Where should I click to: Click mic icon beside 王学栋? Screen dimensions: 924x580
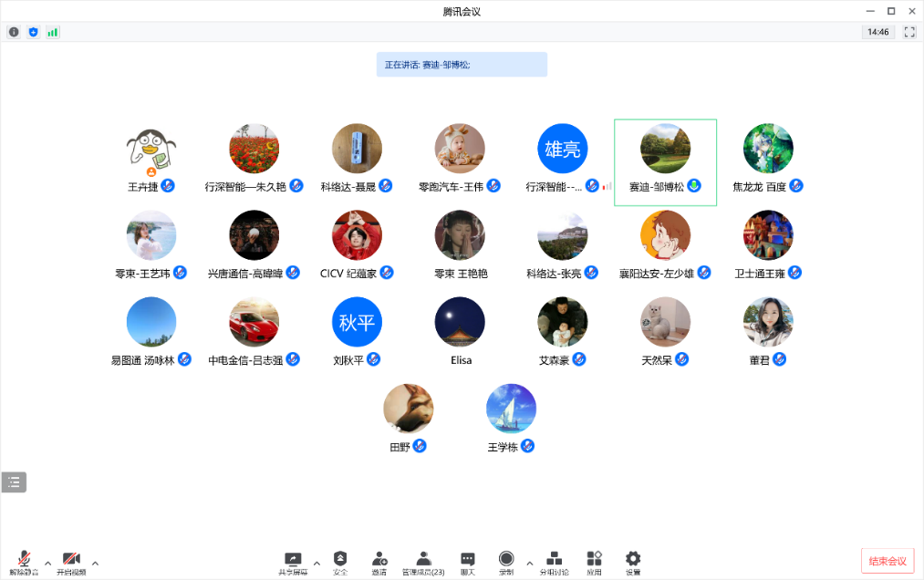(527, 446)
